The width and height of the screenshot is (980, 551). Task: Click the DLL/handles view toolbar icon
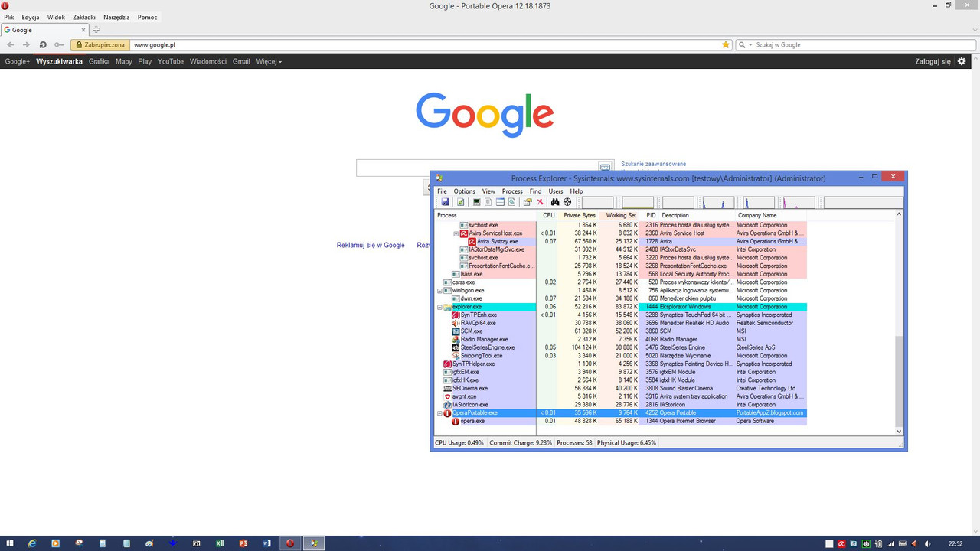pos(511,202)
